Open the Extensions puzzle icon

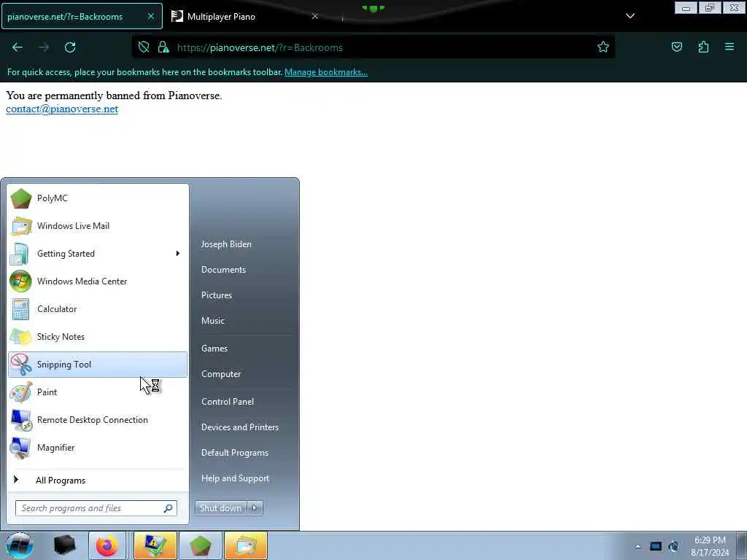pos(703,47)
